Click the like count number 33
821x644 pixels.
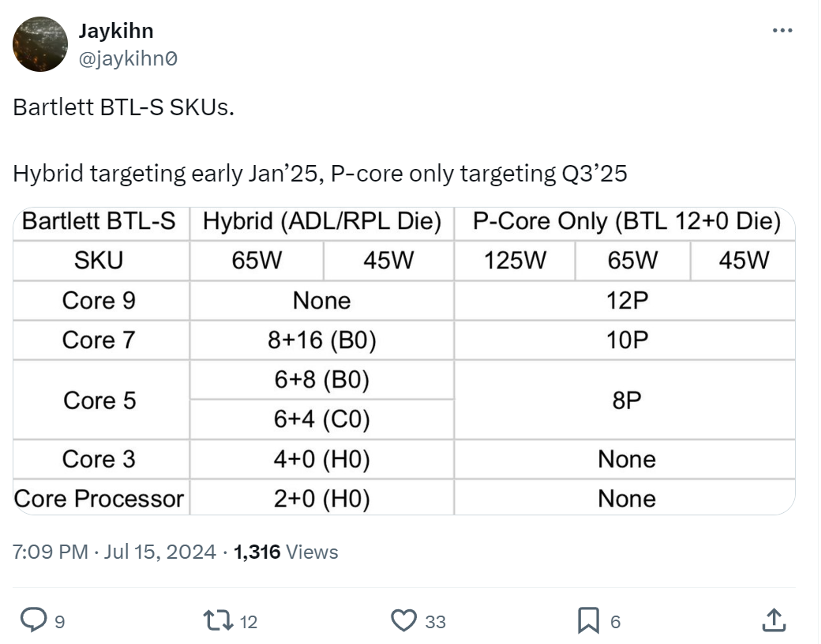point(436,622)
